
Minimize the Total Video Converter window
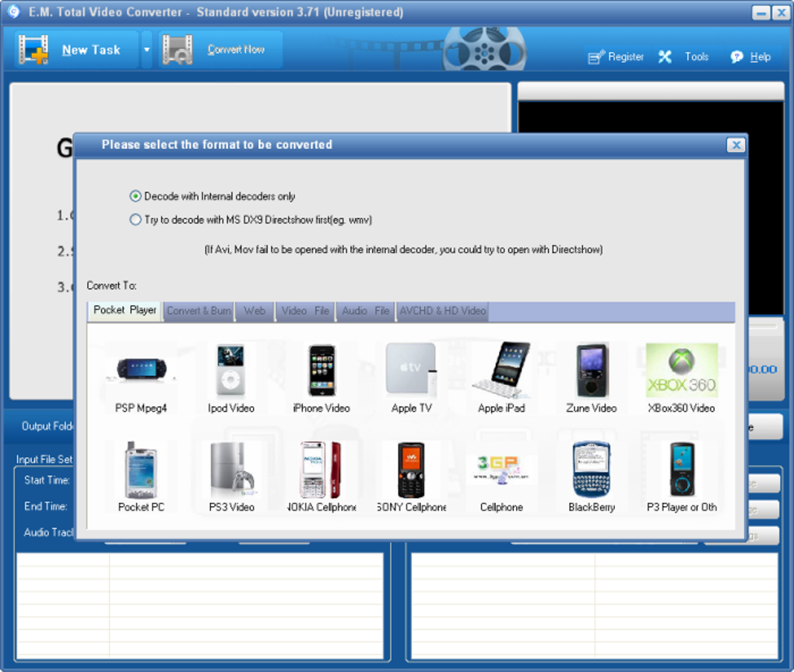(x=761, y=12)
